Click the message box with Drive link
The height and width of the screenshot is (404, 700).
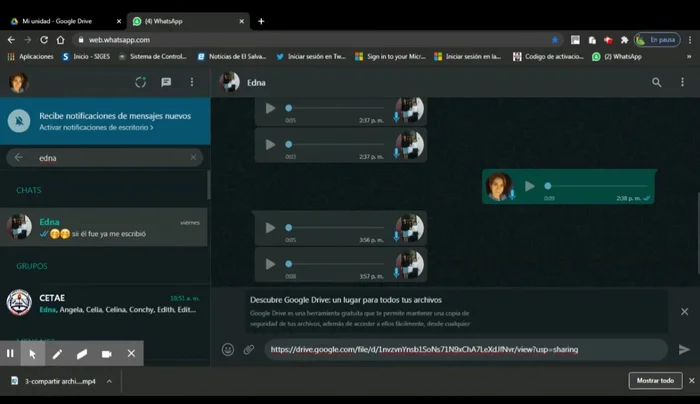[466, 350]
